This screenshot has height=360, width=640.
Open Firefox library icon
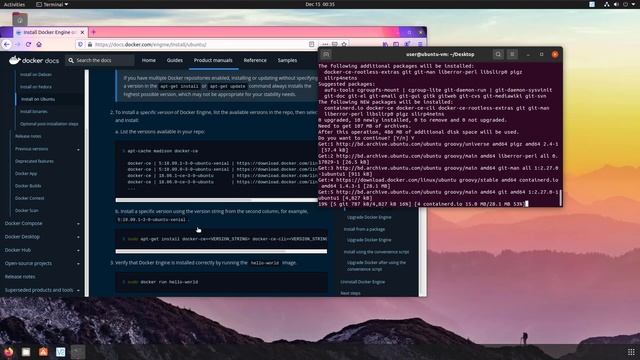(385, 44)
